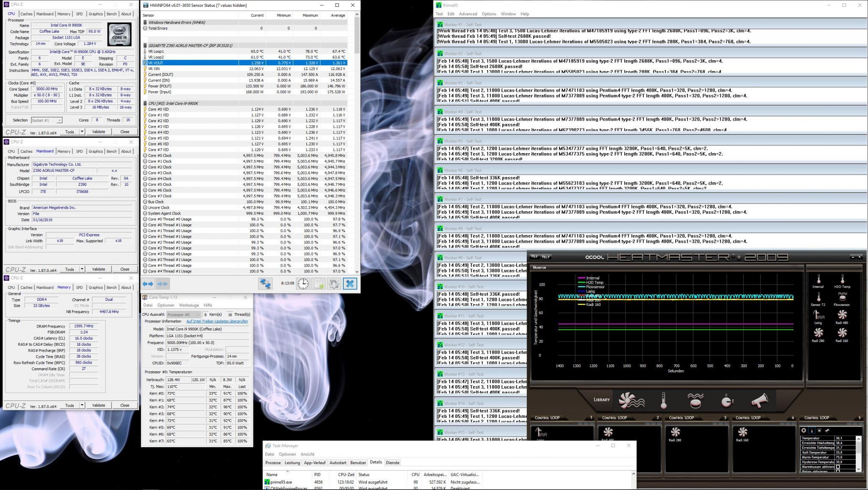
Task: Open Tools dropdown arrow in CPU-Z CPU window
Action: pos(82,132)
